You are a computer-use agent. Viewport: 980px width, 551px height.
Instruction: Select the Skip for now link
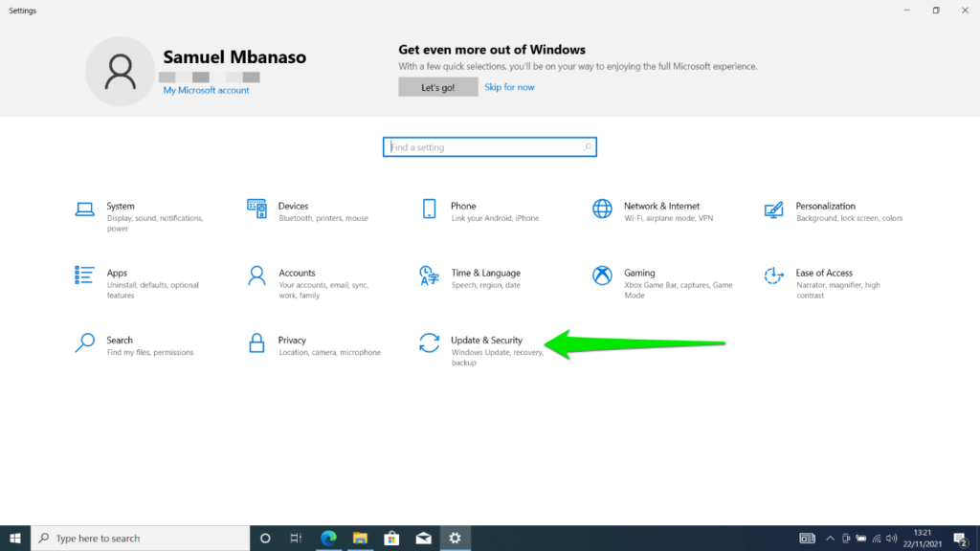click(x=510, y=86)
